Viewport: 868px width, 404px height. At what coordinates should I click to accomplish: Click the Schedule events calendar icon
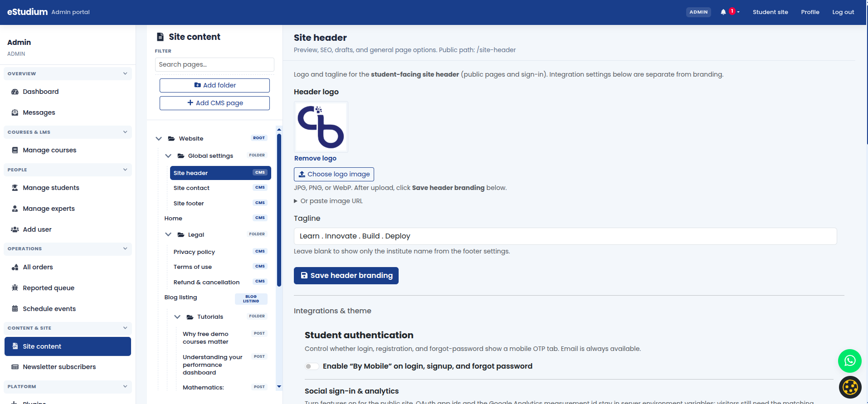click(15, 309)
